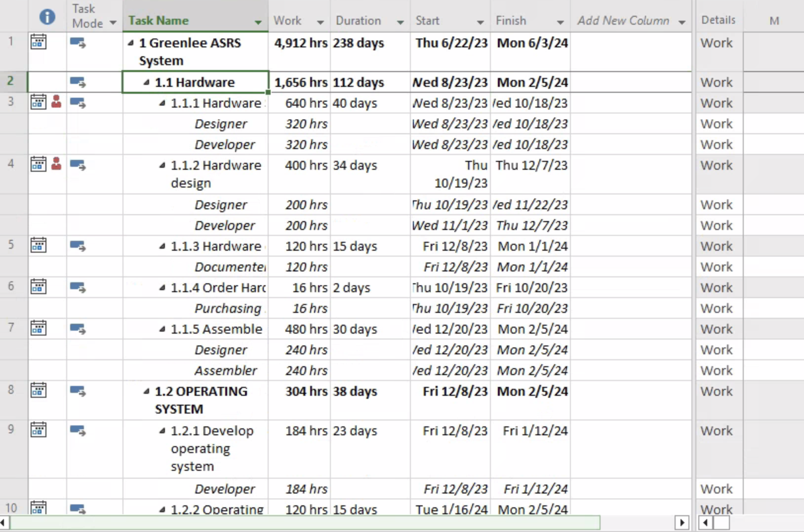Collapse the 1.1.4 Order task assignments

(x=162, y=288)
